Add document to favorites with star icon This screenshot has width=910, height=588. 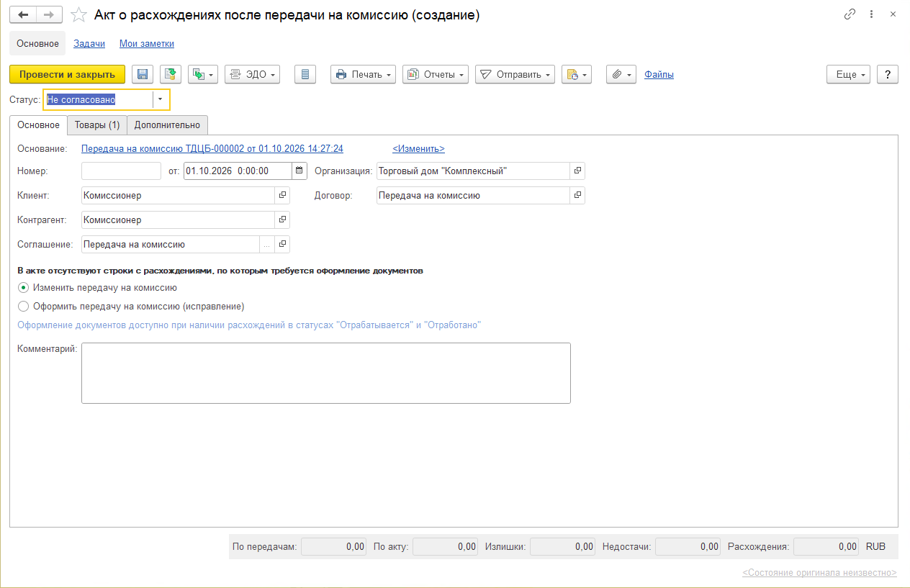tap(79, 14)
